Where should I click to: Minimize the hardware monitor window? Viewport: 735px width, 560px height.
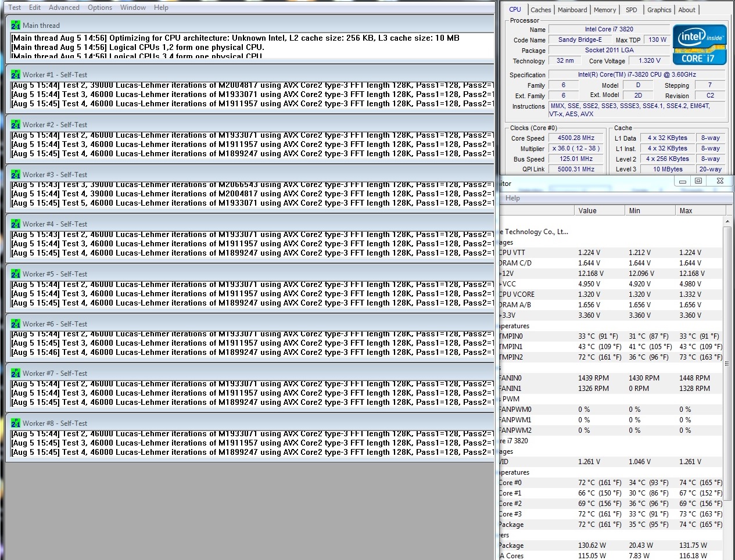(683, 181)
